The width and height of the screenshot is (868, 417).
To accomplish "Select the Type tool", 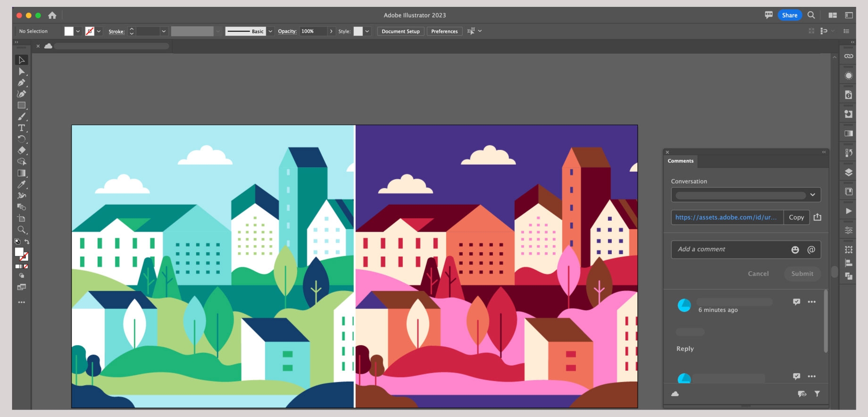I will pyautogui.click(x=21, y=128).
